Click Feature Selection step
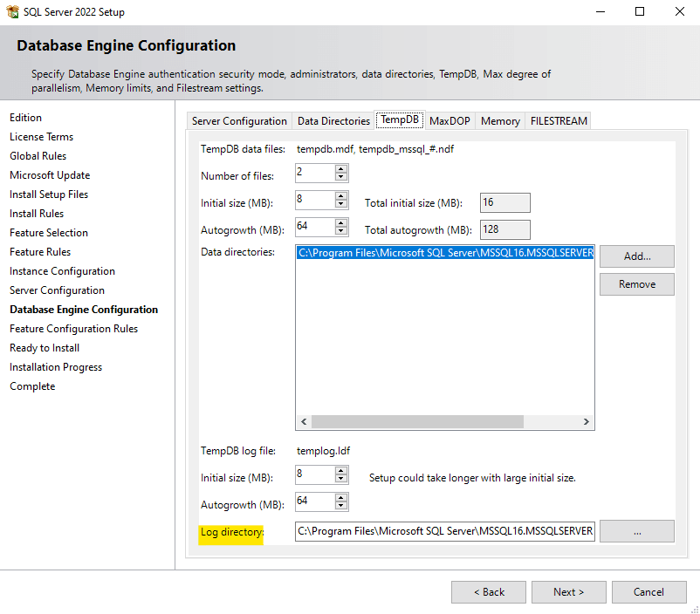Screen dimensions: 700x614 (x=49, y=233)
